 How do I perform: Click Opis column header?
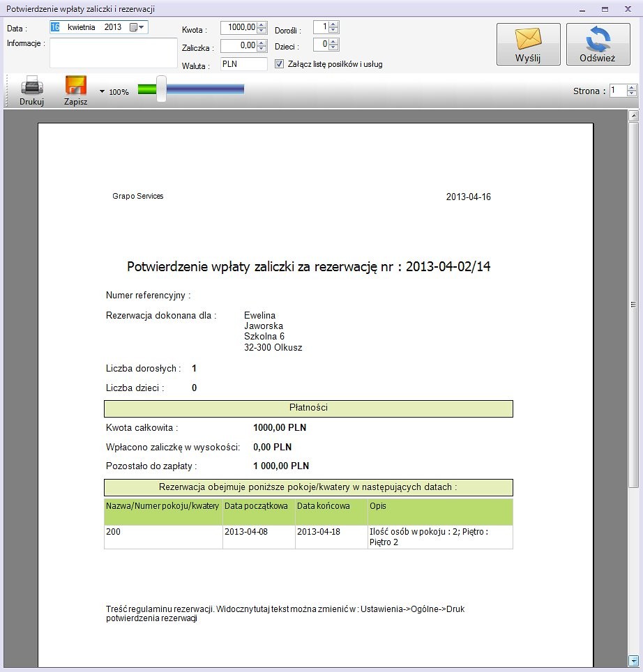click(x=440, y=512)
